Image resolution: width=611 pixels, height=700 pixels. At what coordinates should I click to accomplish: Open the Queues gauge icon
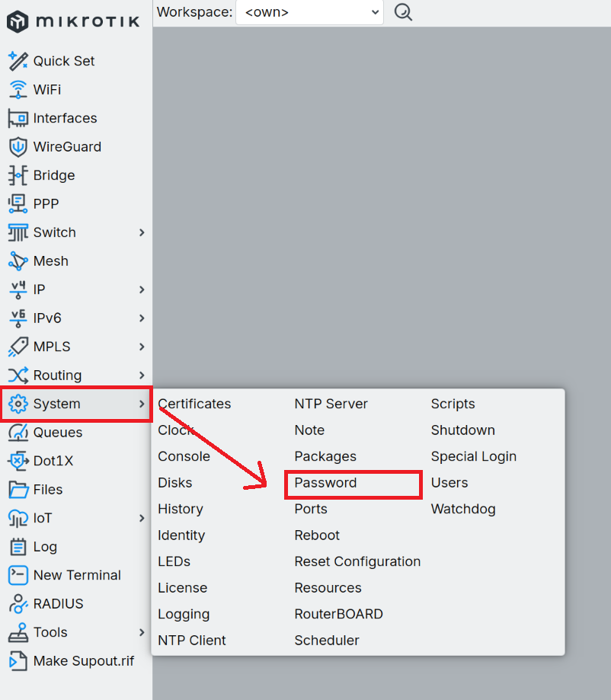[18, 433]
